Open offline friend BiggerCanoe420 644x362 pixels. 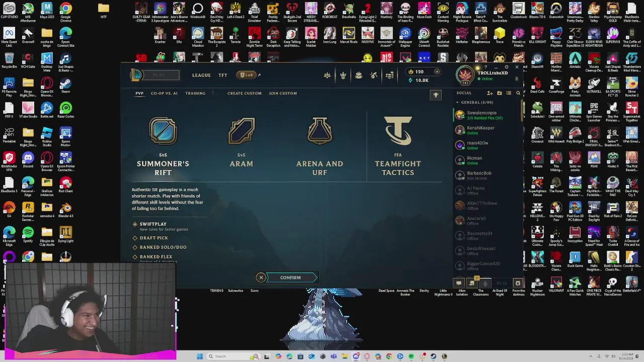click(x=487, y=266)
